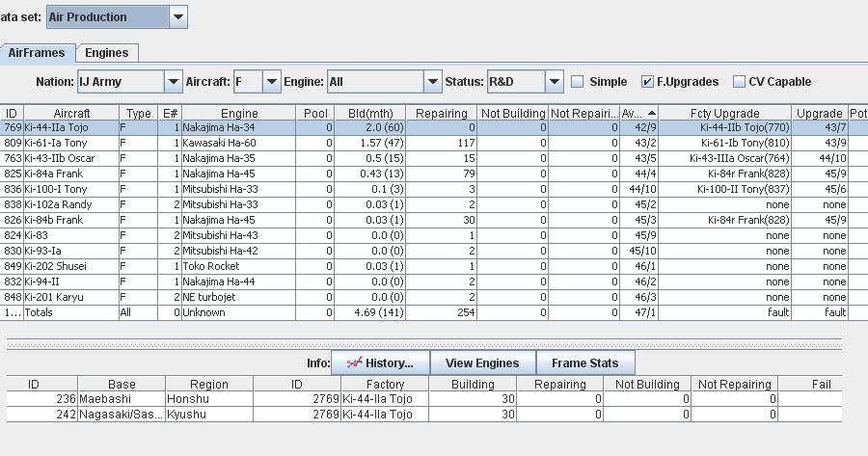The width and height of the screenshot is (868, 456).
Task: Click the Kawasaki Ha-60 engine cell
Action: coord(239,143)
